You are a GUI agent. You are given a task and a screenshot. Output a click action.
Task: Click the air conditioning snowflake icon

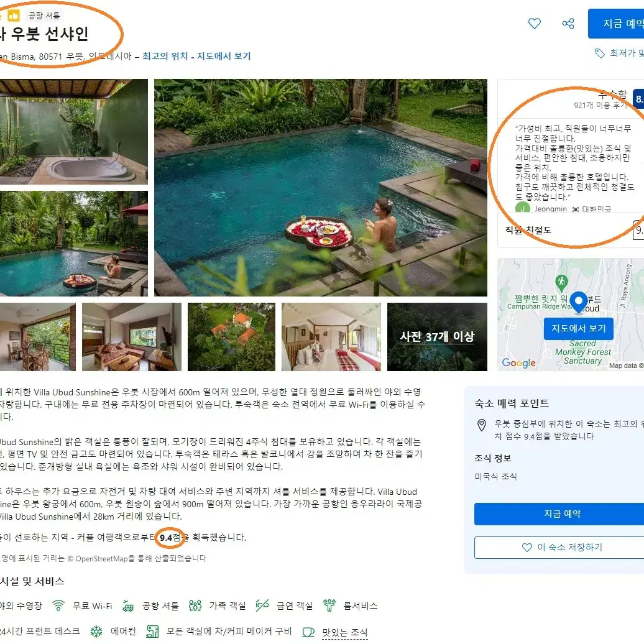[x=96, y=632]
